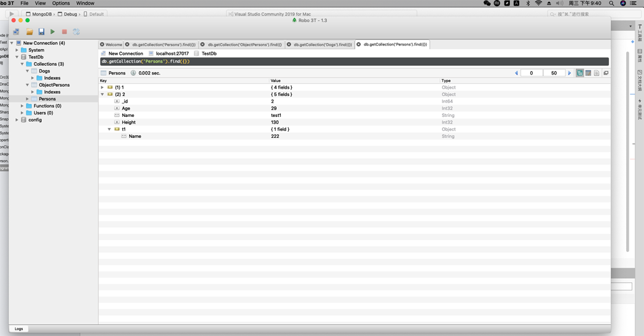The height and width of the screenshot is (336, 644).
Task: Save the script with floppy disk icon
Action: click(42, 31)
